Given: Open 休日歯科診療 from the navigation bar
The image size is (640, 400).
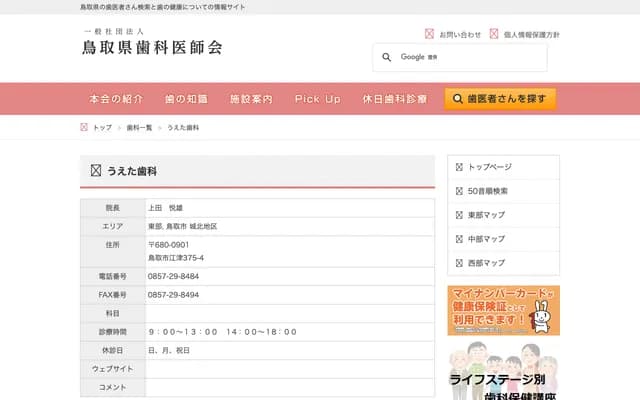Looking at the screenshot, I should (395, 100).
